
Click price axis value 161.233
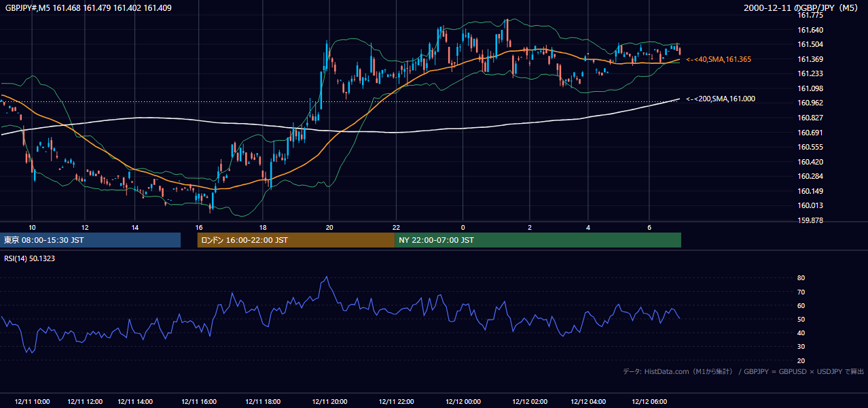click(x=811, y=74)
